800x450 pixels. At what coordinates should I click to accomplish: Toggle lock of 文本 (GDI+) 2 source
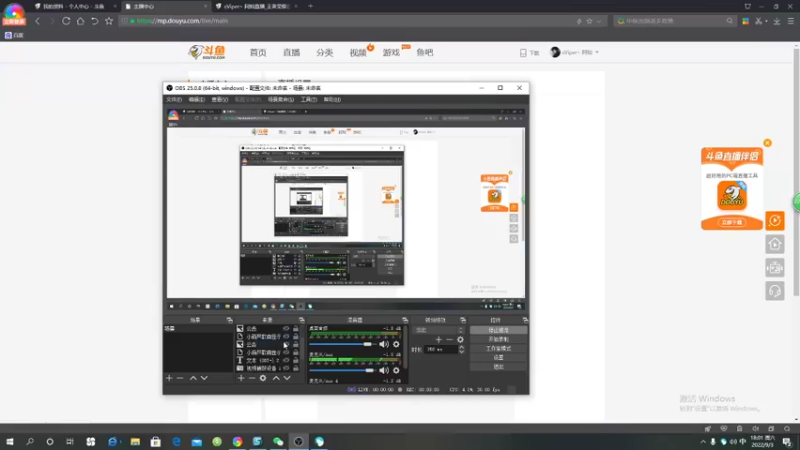pyautogui.click(x=295, y=360)
